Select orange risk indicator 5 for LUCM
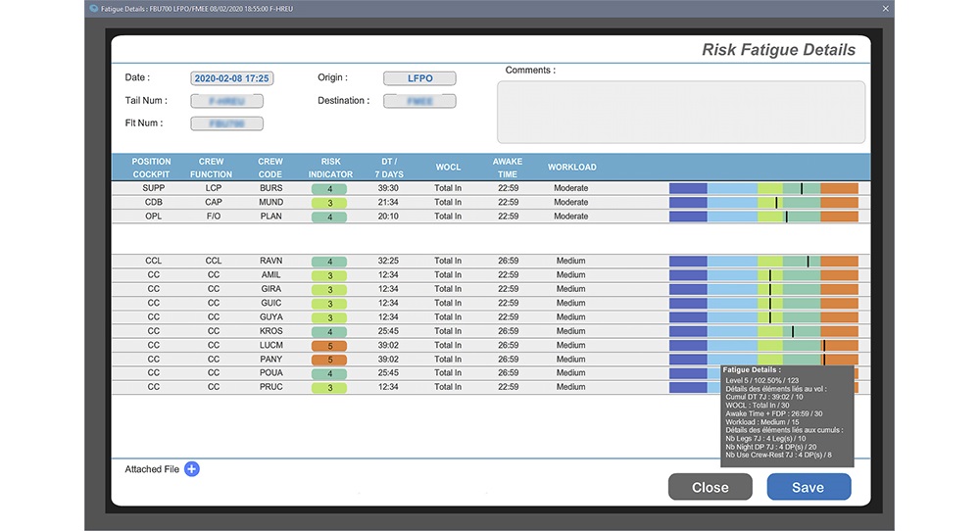 coord(329,346)
